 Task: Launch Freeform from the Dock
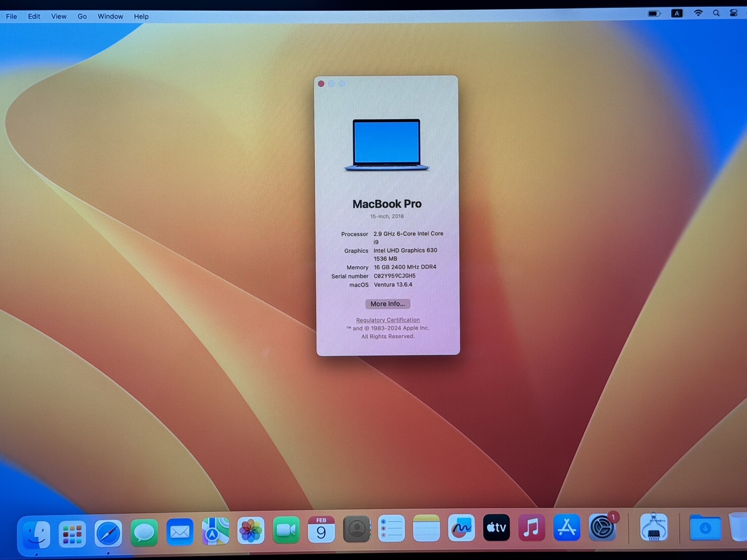click(461, 528)
